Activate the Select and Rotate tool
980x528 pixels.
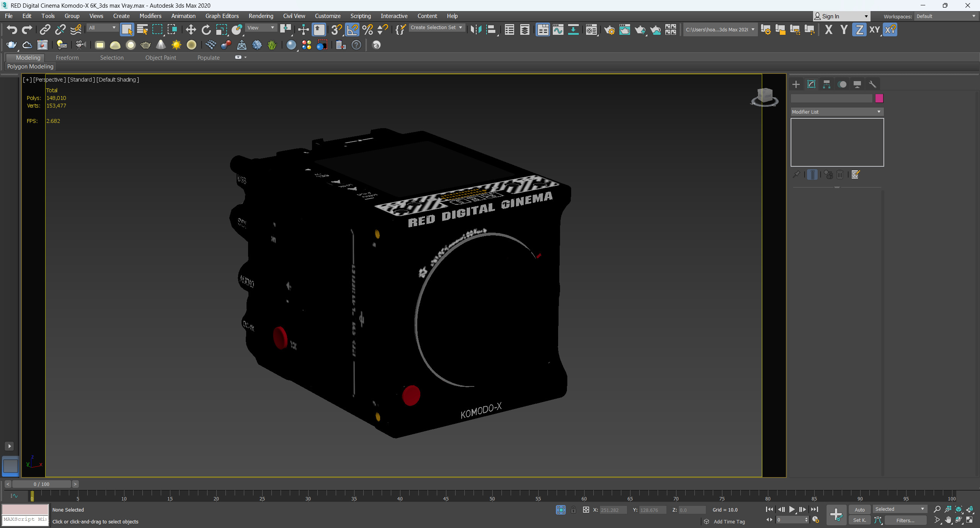(x=206, y=29)
